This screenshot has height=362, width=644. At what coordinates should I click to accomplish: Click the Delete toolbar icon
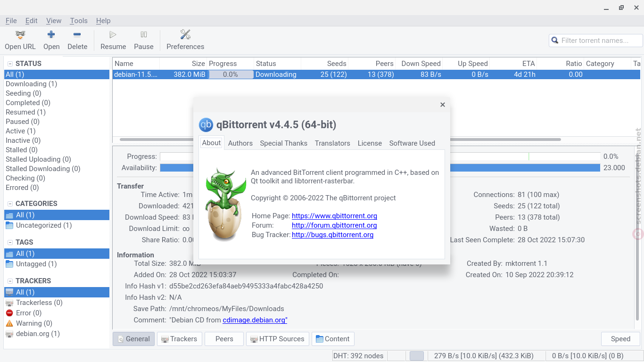77,34
